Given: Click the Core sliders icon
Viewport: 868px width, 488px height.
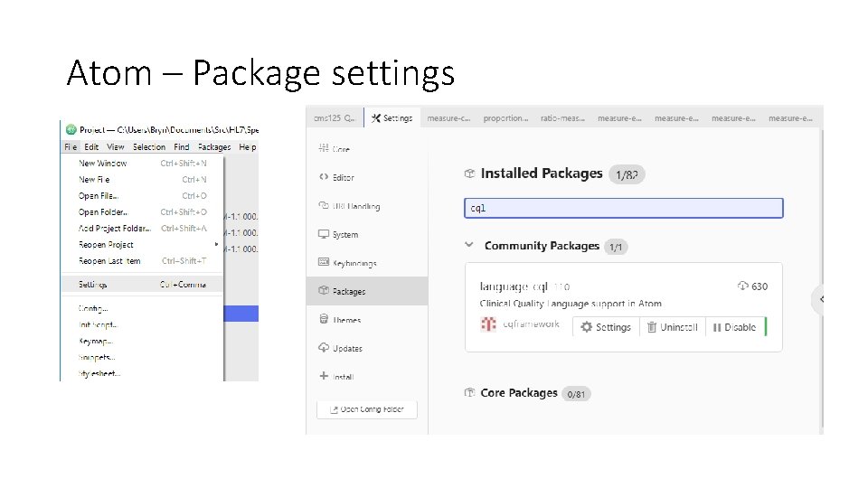Looking at the screenshot, I should coord(324,147).
